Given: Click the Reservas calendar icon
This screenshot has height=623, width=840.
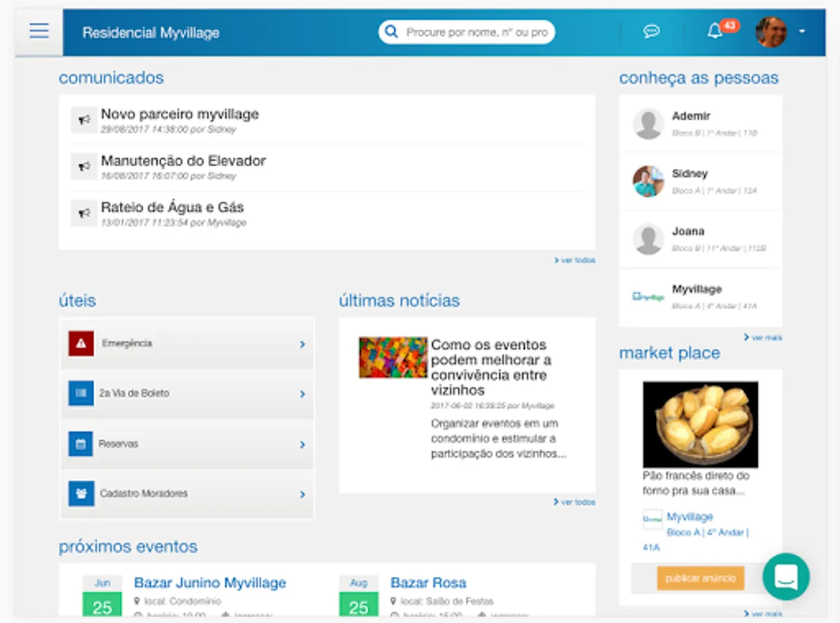Looking at the screenshot, I should pyautogui.click(x=81, y=444).
